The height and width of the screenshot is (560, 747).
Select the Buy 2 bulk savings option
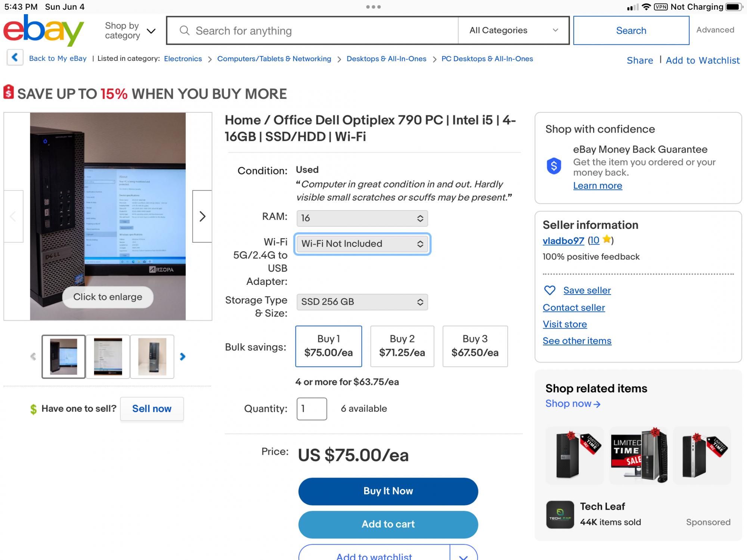402,346
